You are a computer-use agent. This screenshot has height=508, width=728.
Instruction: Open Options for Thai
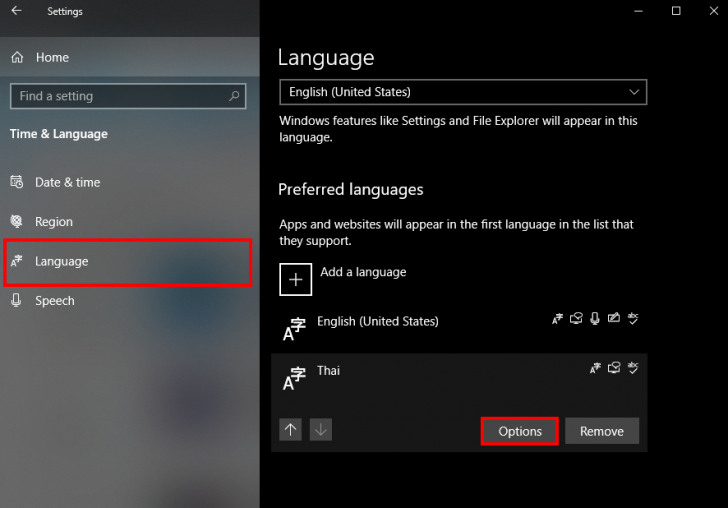(520, 431)
